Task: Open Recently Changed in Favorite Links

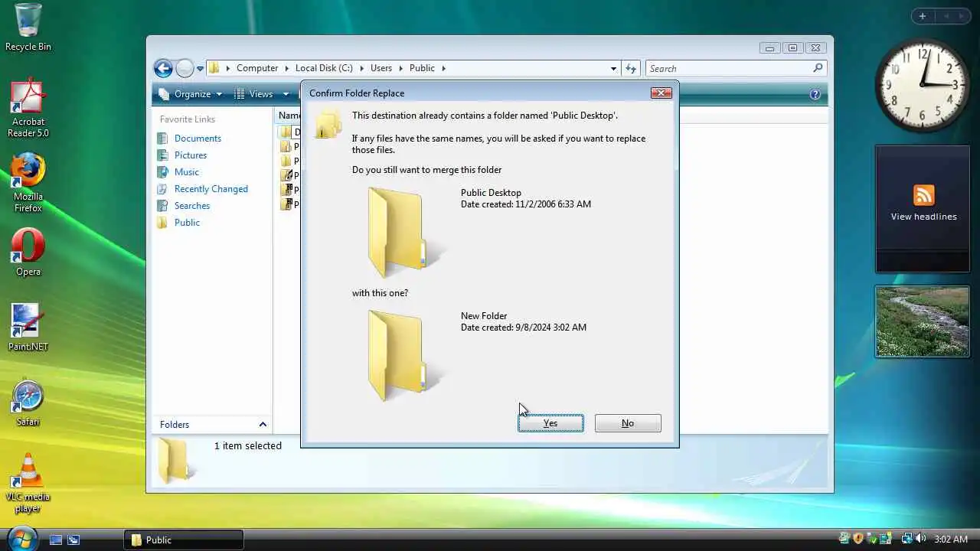Action: pyautogui.click(x=211, y=189)
